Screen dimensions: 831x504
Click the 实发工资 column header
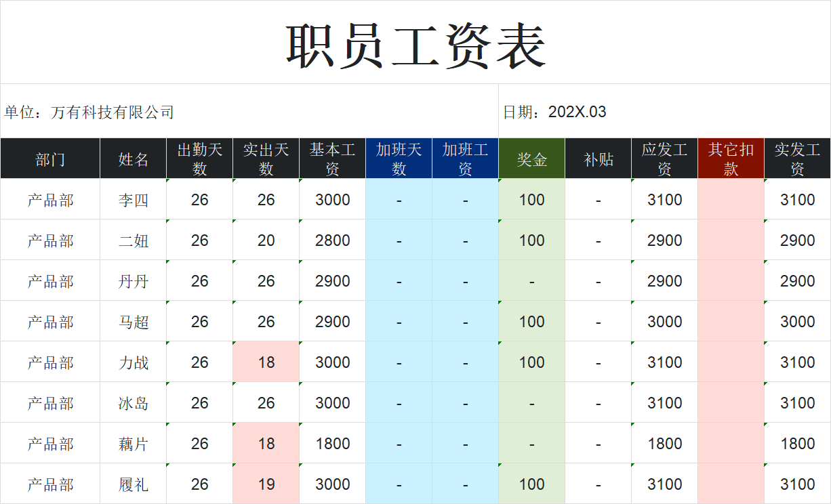coord(797,157)
